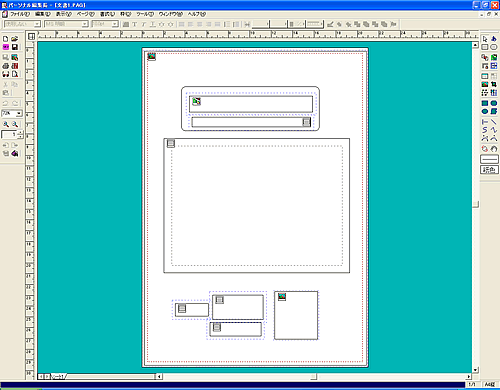This screenshot has height=390, width=500.
Task: Select the arrow pointer tool
Action: pyautogui.click(x=485, y=39)
